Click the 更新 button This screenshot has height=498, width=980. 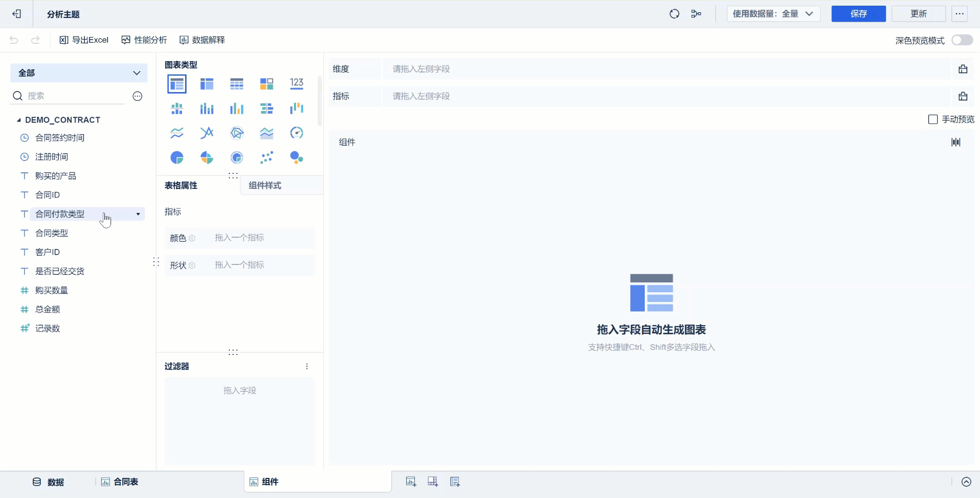pyautogui.click(x=918, y=14)
